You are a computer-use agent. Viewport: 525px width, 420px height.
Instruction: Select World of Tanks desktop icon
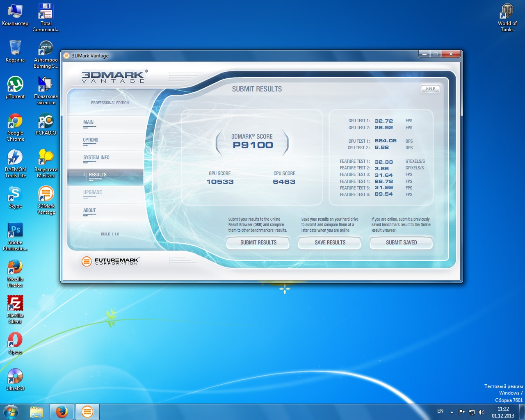pos(507,18)
